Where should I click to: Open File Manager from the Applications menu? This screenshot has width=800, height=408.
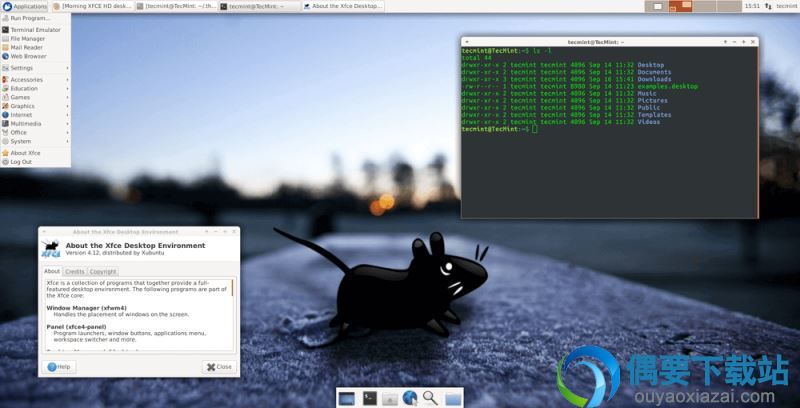tap(35, 39)
